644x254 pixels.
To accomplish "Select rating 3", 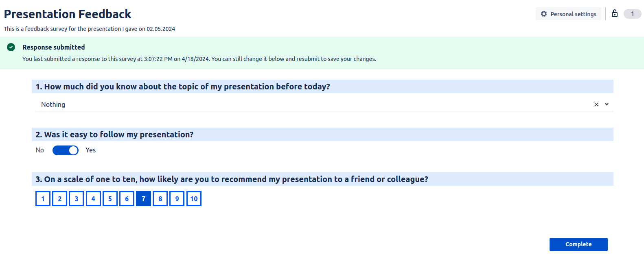I will (76, 199).
